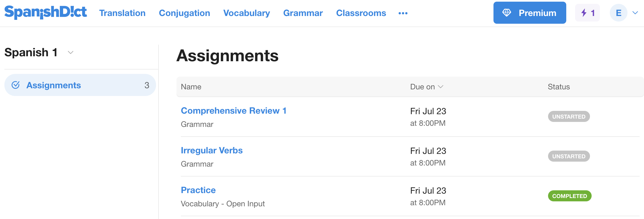Image resolution: width=644 pixels, height=219 pixels.
Task: Open the Vocabulary section
Action: (246, 13)
